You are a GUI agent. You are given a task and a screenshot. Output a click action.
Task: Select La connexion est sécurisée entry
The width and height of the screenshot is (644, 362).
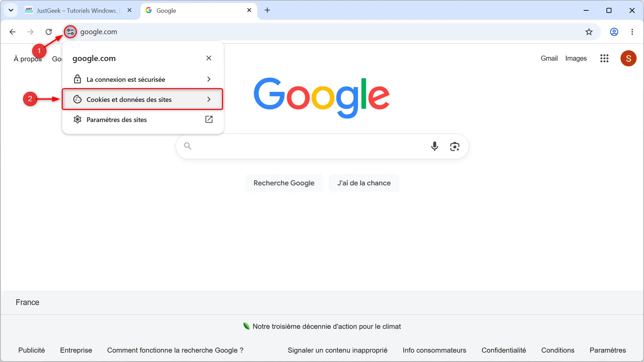click(x=143, y=79)
